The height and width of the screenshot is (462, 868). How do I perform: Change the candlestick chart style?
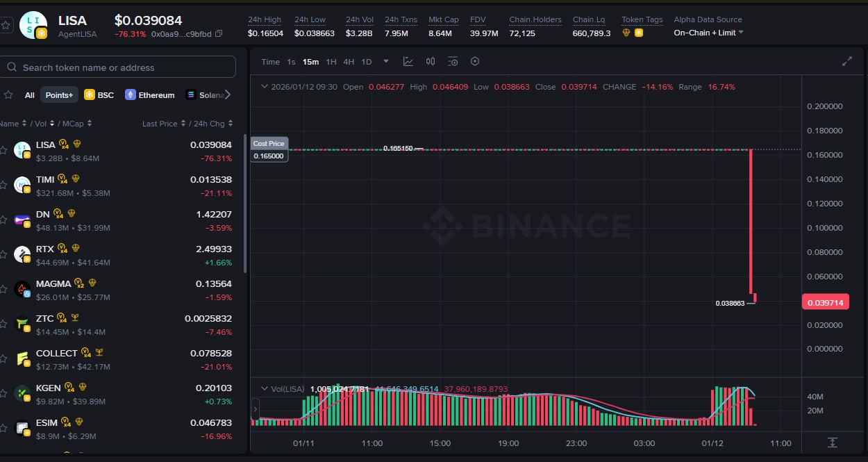[431, 62]
